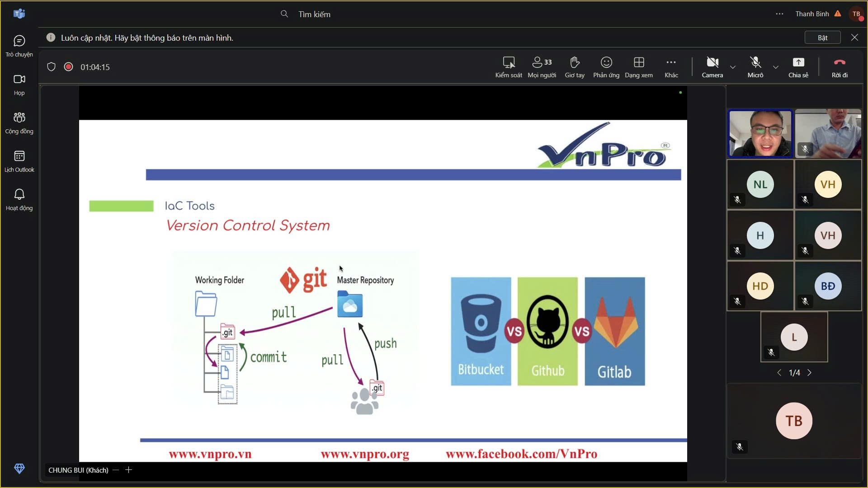
Task: Click Kiểm soát take control icon
Action: pos(509,67)
